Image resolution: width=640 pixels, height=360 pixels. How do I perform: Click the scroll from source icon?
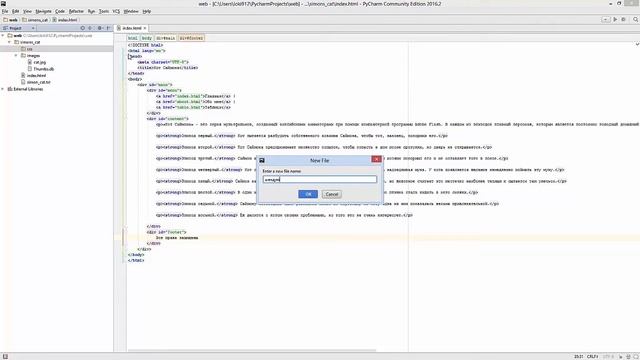coord(82,28)
